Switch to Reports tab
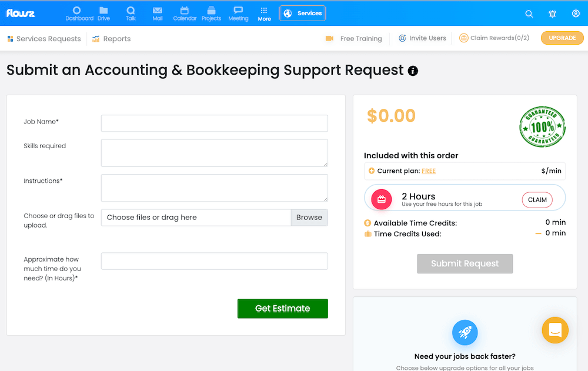Image resolution: width=588 pixels, height=371 pixels. click(x=111, y=39)
